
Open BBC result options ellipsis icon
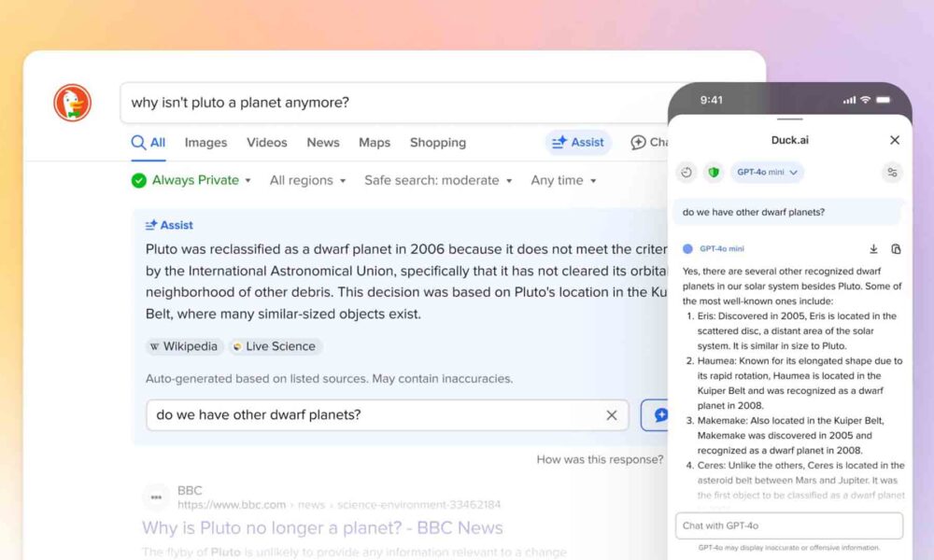pyautogui.click(x=156, y=497)
